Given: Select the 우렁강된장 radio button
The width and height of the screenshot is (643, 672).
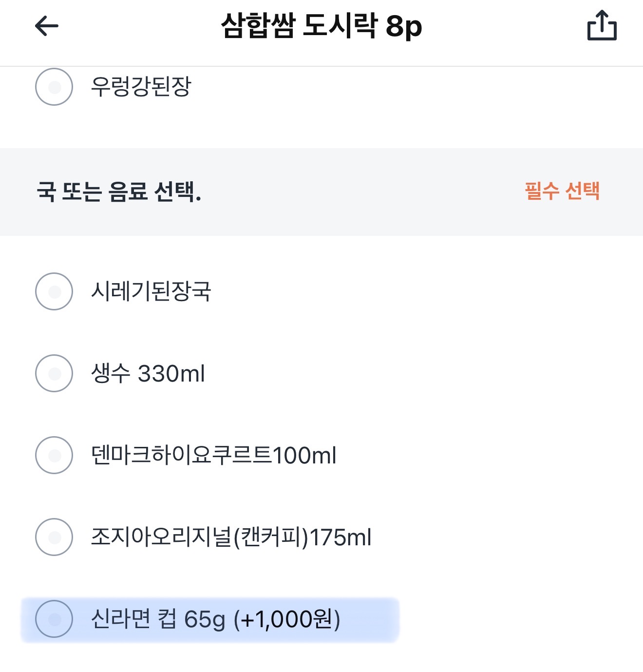Looking at the screenshot, I should pos(54,87).
